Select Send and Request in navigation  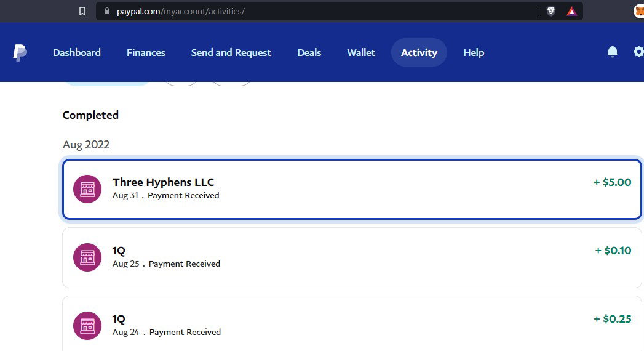[231, 52]
